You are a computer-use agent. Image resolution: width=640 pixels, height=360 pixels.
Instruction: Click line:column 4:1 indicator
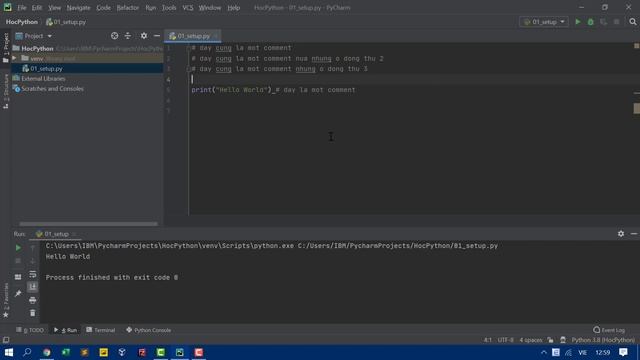[x=488, y=340]
